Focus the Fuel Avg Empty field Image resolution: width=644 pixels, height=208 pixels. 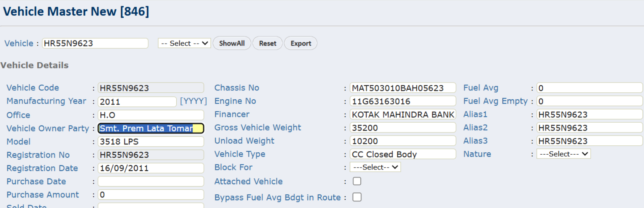[x=589, y=101]
